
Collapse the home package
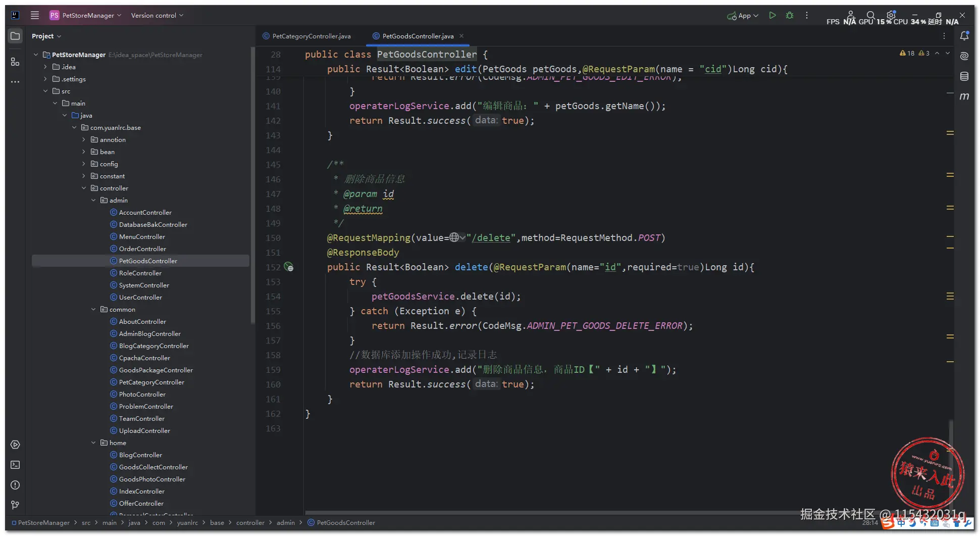pos(93,443)
